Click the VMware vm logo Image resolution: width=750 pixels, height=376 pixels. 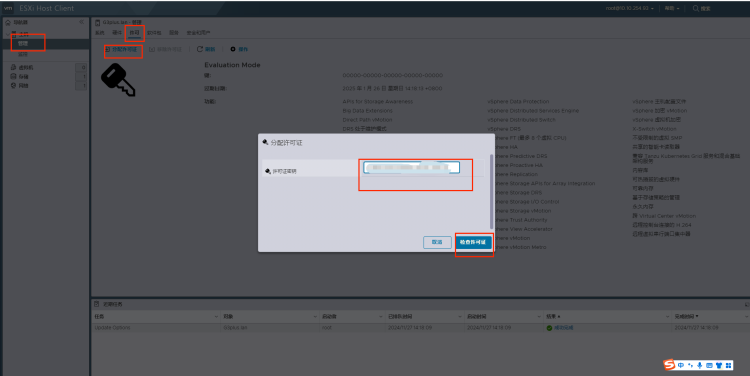[x=8, y=8]
